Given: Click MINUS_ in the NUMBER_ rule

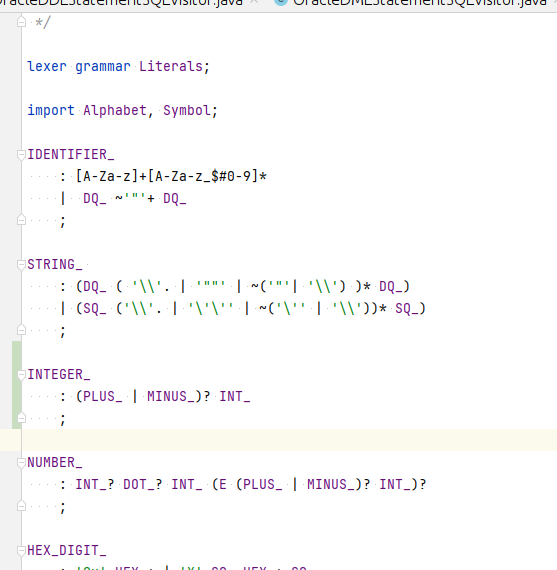Looking at the screenshot, I should [331, 485].
